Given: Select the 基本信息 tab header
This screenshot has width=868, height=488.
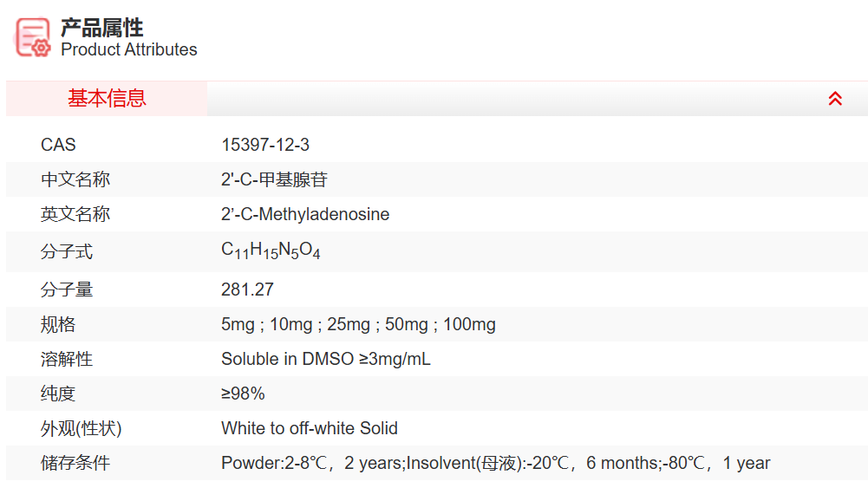Looking at the screenshot, I should (x=107, y=99).
